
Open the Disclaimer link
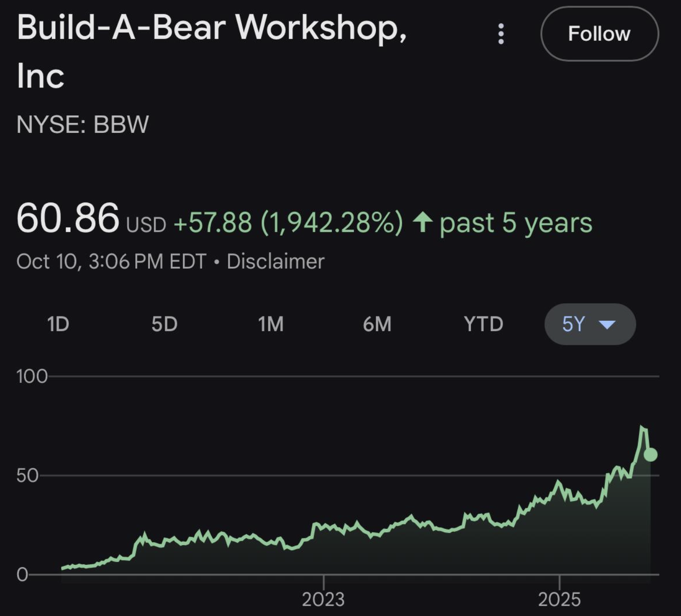tap(275, 262)
